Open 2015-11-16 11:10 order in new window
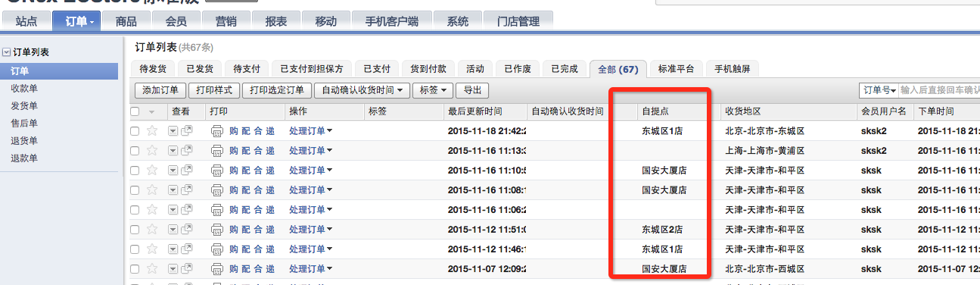 (186, 170)
